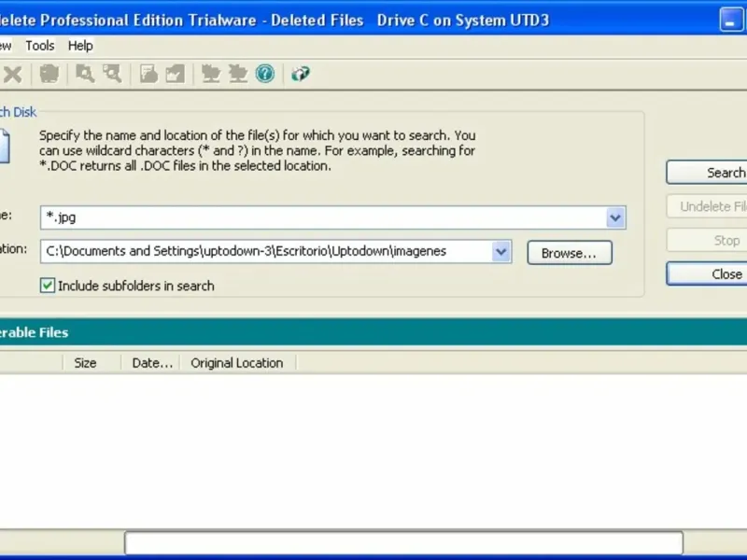The image size is (747, 560).
Task: Sort by the Size column header
Action: point(92,363)
